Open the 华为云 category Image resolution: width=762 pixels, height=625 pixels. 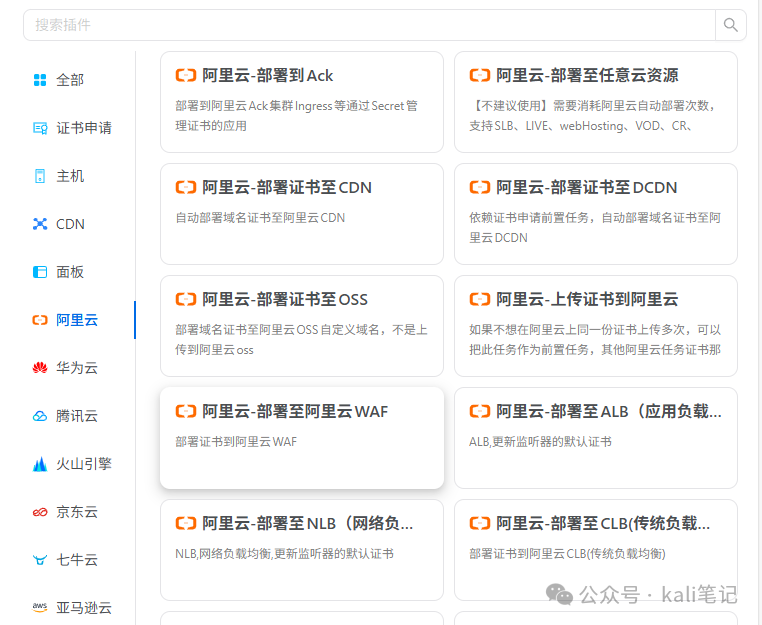coord(77,368)
